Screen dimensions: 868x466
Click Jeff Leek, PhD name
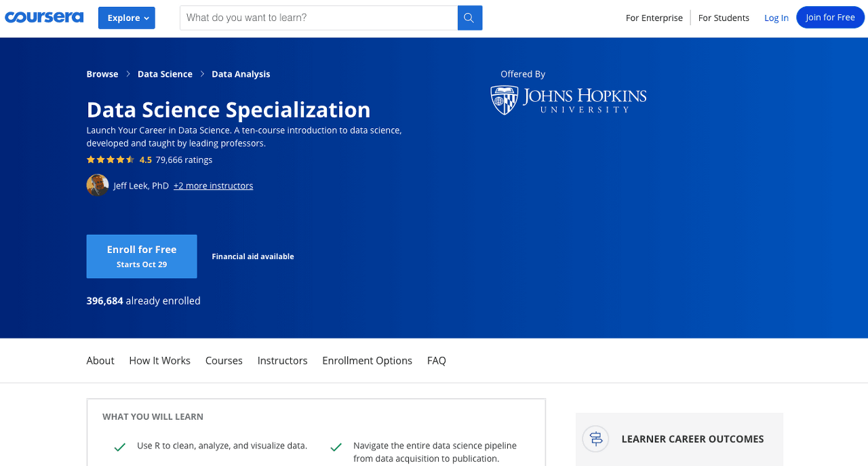[141, 186]
